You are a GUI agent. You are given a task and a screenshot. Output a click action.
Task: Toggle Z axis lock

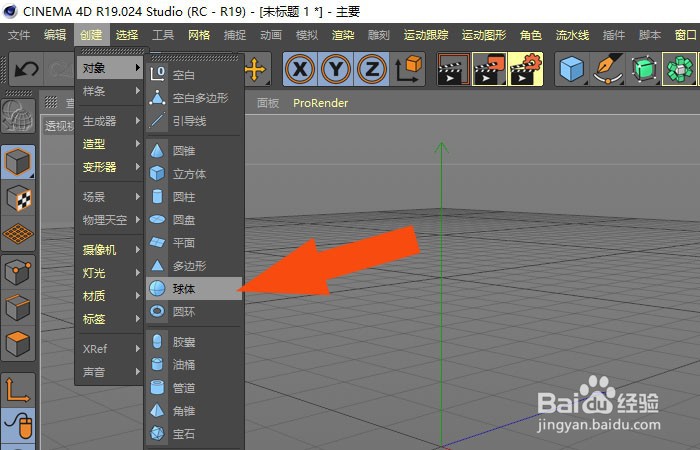371,69
